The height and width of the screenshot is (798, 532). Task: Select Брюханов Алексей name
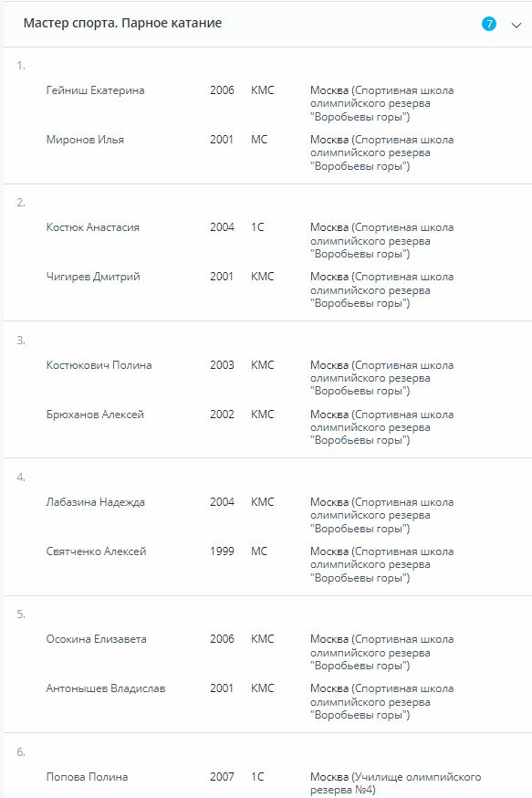[x=95, y=415]
